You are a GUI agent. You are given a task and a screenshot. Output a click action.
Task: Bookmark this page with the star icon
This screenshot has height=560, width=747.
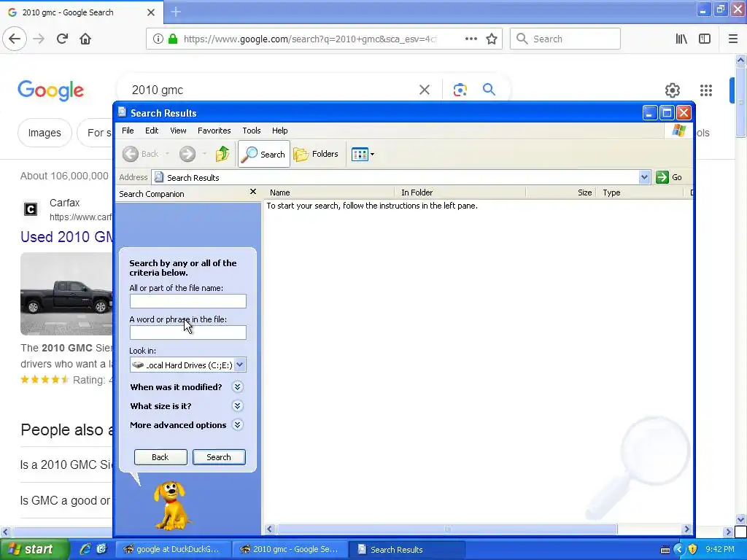[x=492, y=39]
